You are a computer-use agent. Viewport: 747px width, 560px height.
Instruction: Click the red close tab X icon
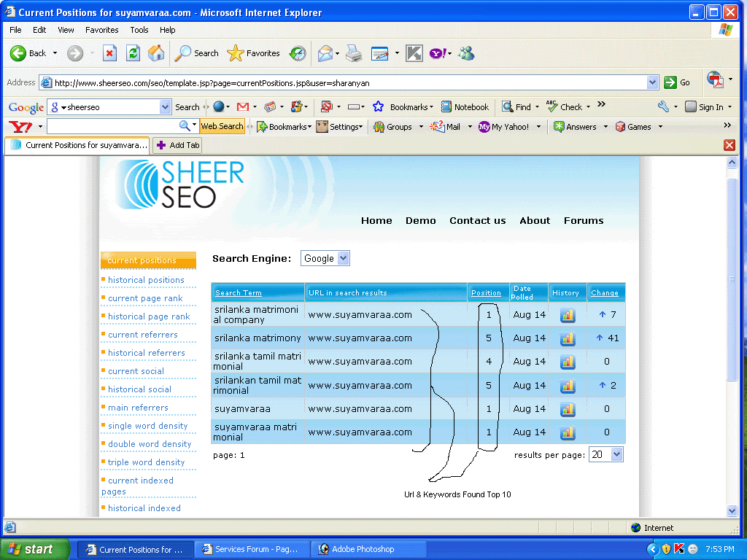[x=729, y=145]
